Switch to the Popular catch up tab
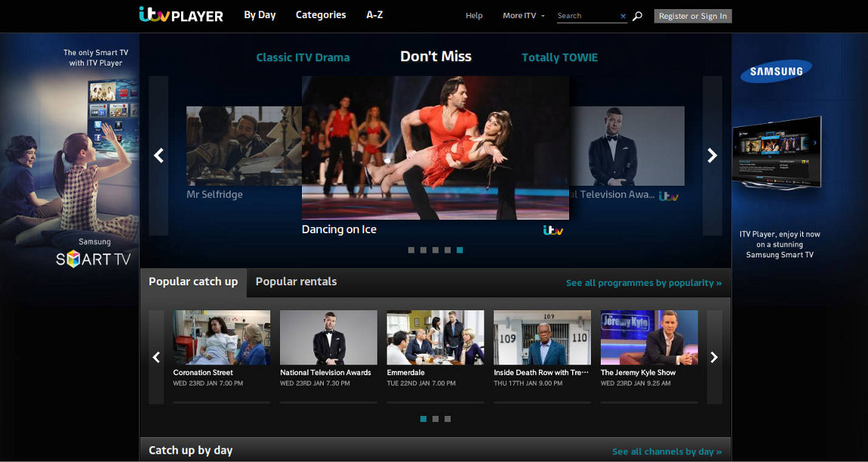This screenshot has height=462, width=868. (x=193, y=282)
